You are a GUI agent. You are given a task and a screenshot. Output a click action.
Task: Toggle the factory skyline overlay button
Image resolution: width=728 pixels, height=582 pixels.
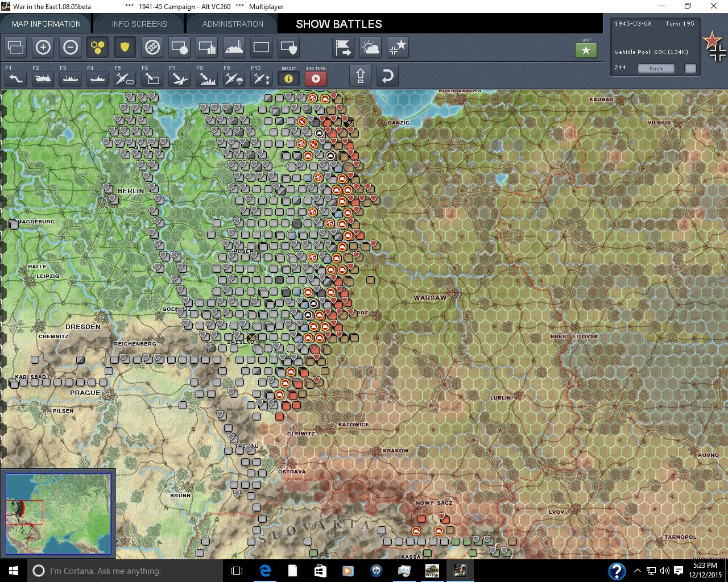[234, 47]
